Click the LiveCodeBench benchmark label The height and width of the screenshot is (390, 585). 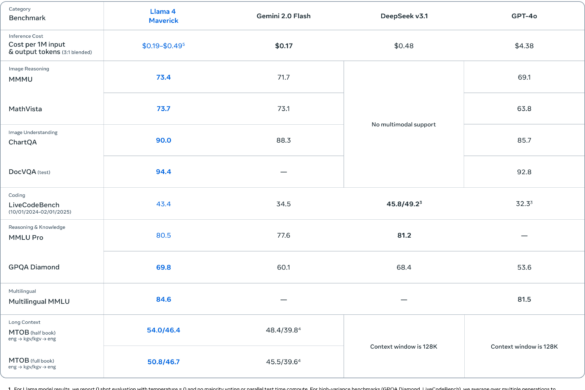[34, 205]
